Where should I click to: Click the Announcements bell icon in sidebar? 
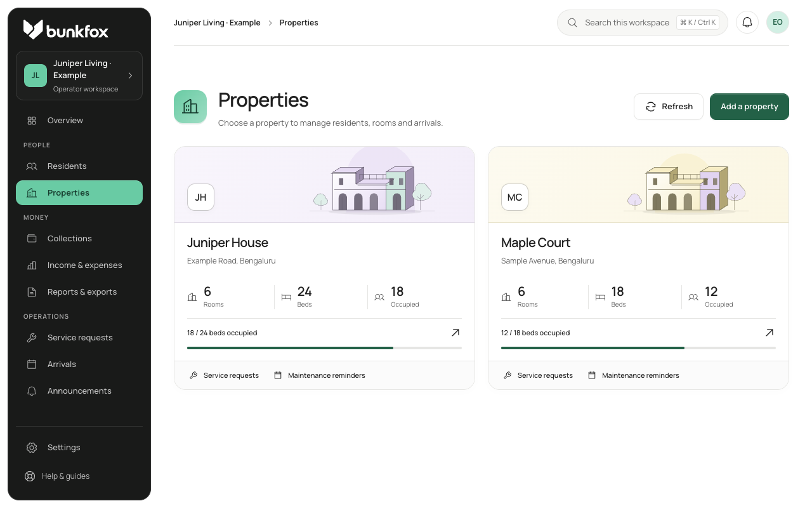pyautogui.click(x=32, y=391)
